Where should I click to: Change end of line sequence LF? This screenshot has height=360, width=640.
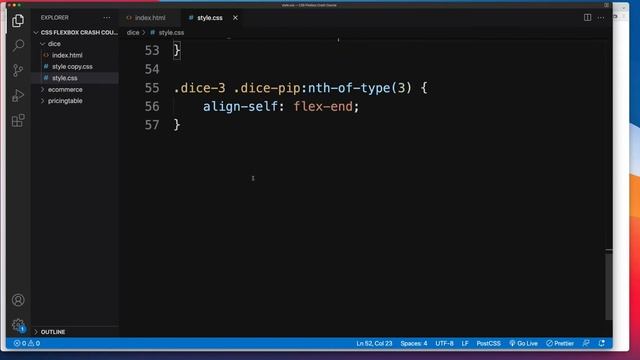point(465,343)
